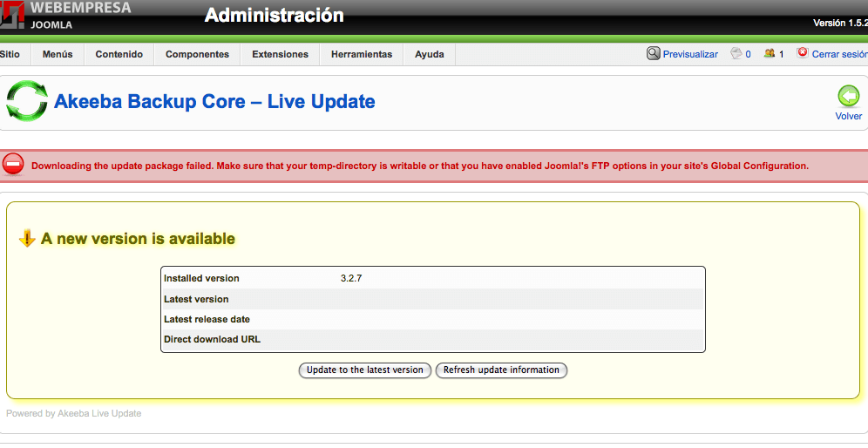The height and width of the screenshot is (448, 868).
Task: Click the messages icon next to 0
Action: (736, 54)
